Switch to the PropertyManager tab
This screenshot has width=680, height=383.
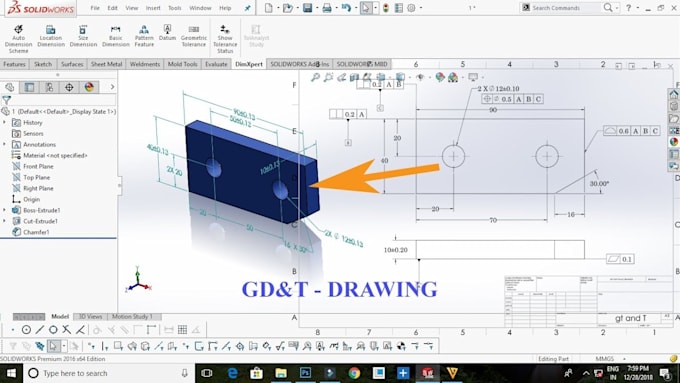click(29, 87)
